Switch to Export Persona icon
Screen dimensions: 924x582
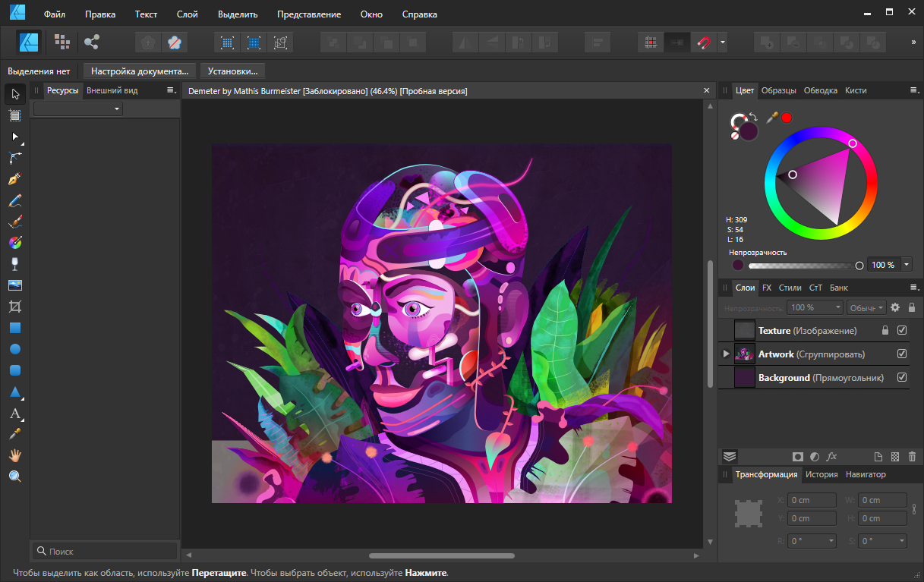coord(91,42)
